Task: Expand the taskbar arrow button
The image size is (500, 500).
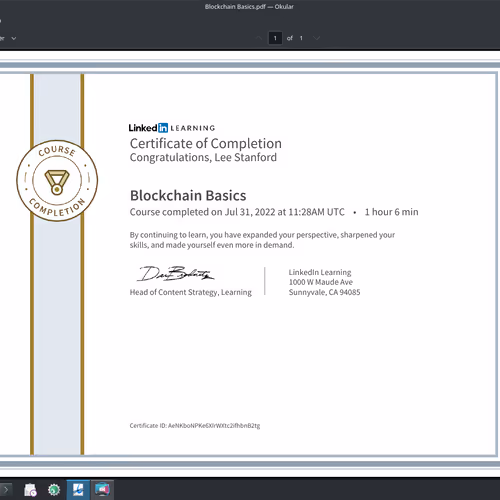Action: click(x=6, y=490)
